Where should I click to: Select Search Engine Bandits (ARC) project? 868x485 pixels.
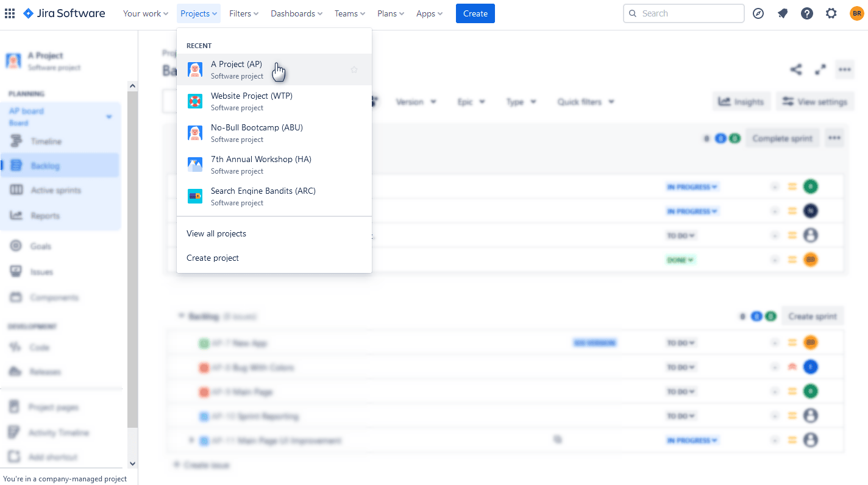click(274, 196)
